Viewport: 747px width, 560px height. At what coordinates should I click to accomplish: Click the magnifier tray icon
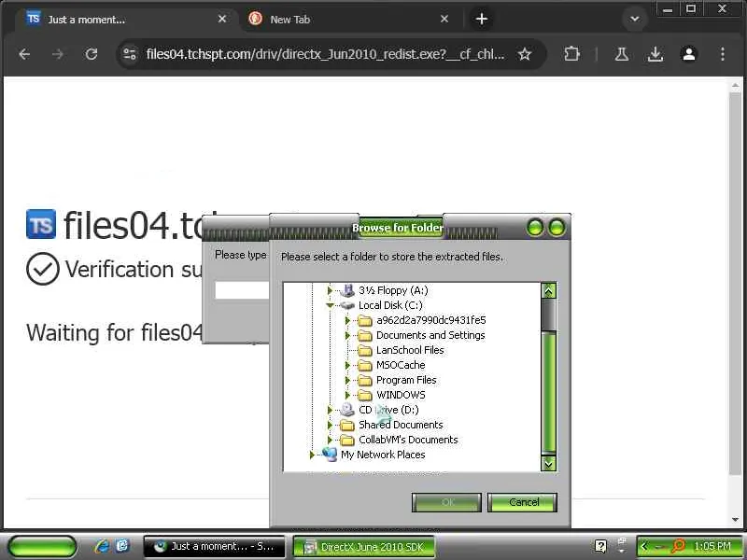pyautogui.click(x=678, y=546)
